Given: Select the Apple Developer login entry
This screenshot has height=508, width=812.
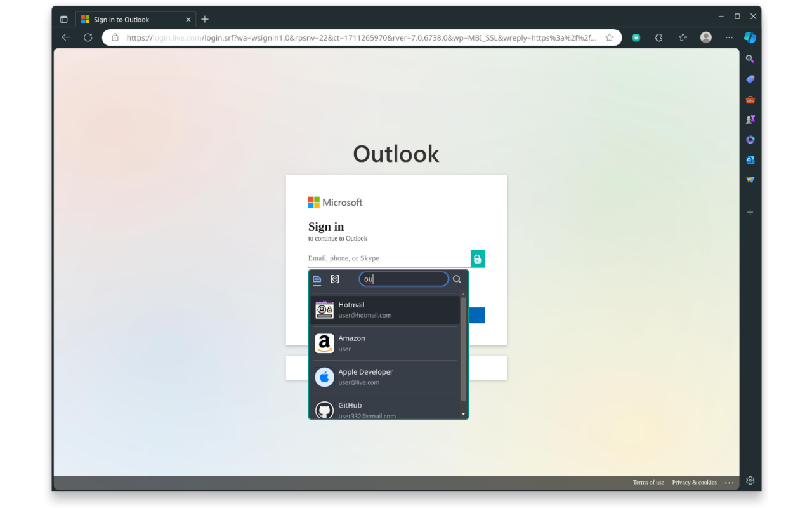Looking at the screenshot, I should pos(385,377).
